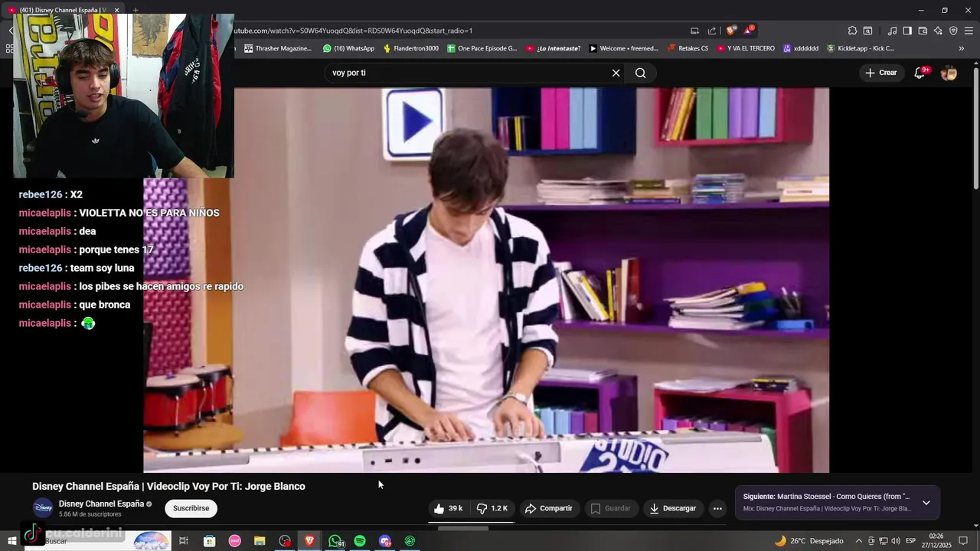Switch the ESP input language indicator
This screenshot has height=551, width=980.
click(910, 541)
